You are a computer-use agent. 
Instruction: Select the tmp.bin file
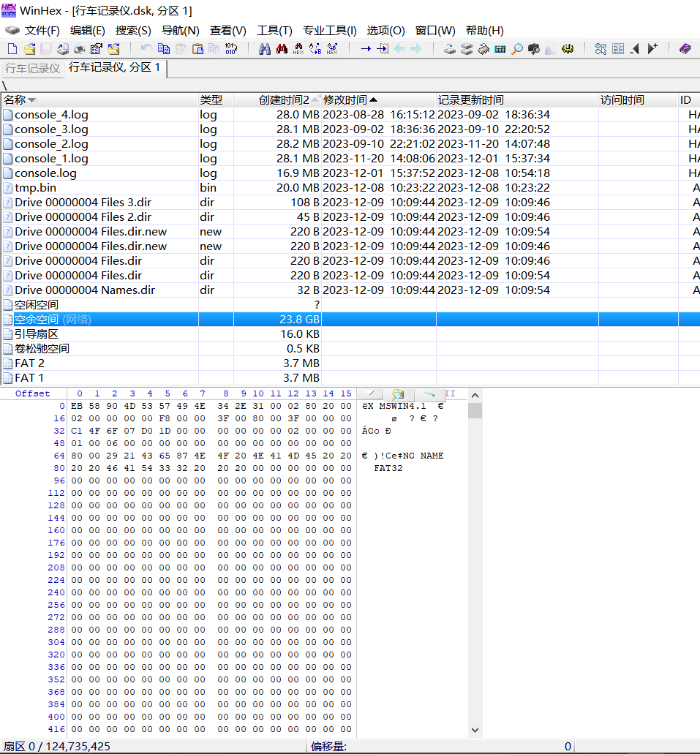36,187
